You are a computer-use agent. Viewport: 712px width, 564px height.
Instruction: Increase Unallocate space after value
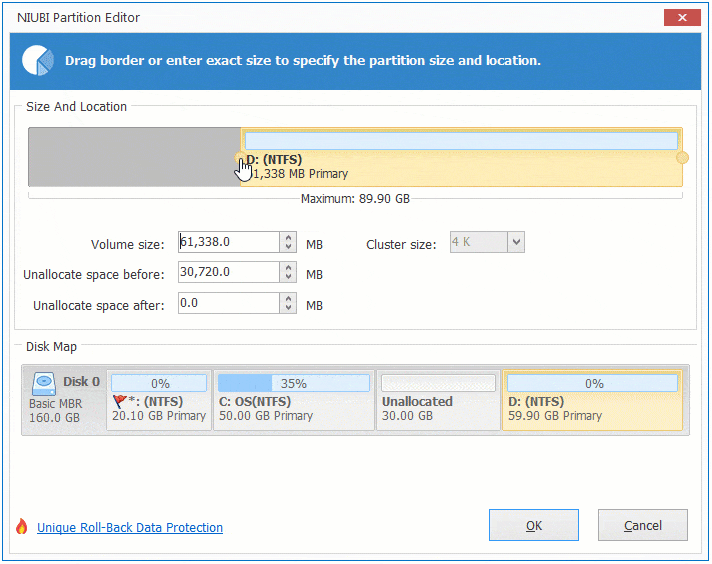click(288, 298)
